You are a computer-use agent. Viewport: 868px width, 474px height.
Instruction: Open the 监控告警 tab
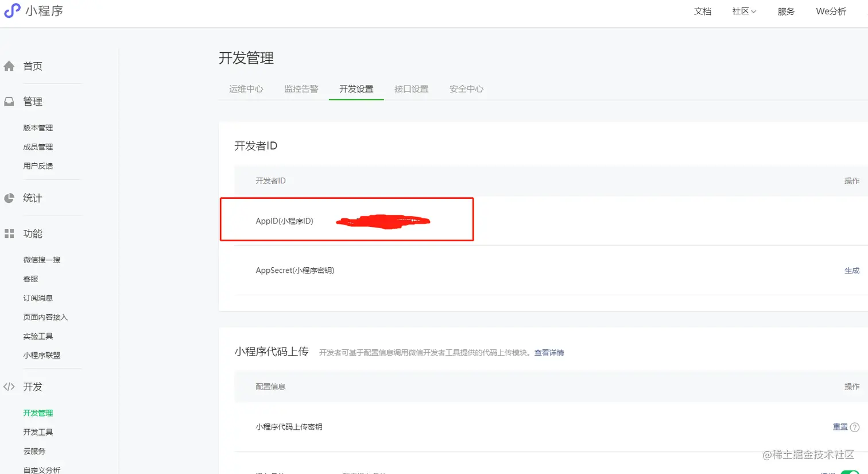pyautogui.click(x=301, y=89)
